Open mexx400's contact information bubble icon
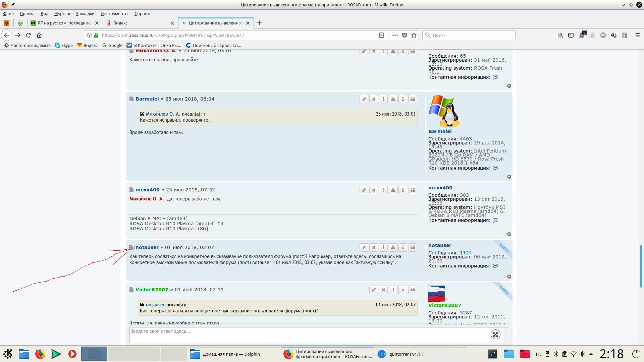The width and height of the screenshot is (644, 362). [495, 221]
